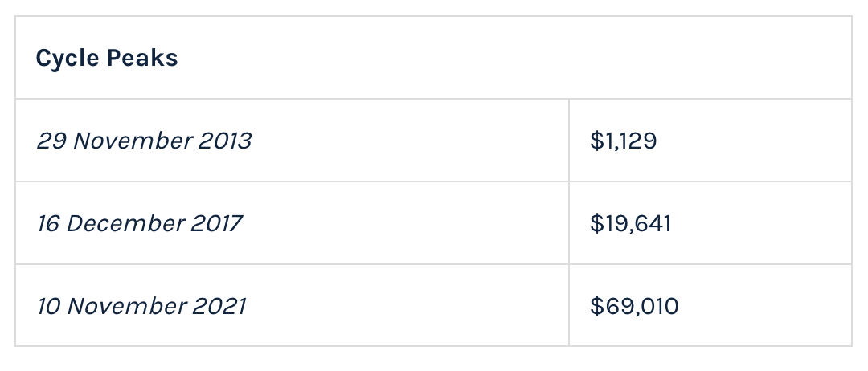Screen dimensions: 868x371
Task: Select the 10 November 2021 date cell
Action: (x=141, y=306)
